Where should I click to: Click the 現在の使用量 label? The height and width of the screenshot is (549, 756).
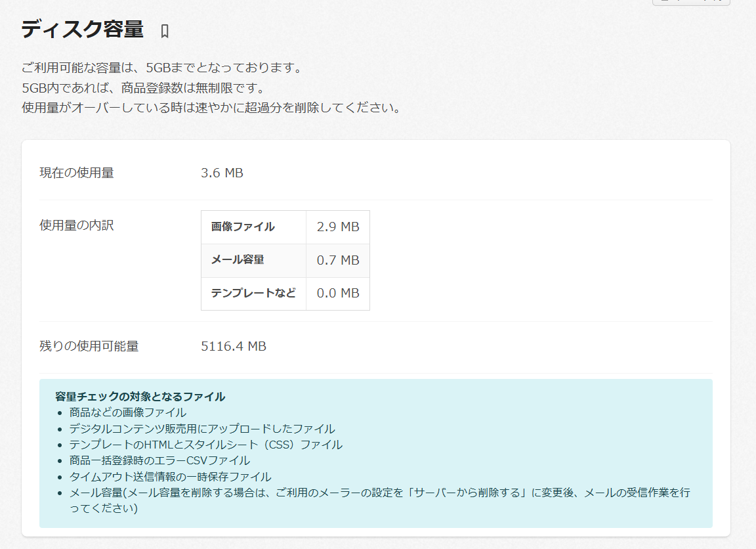[77, 173]
